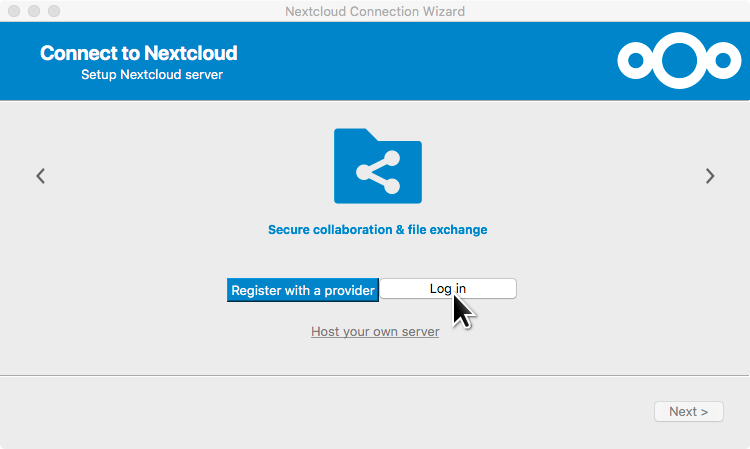Select the Secure collaboration & file exchange caption
This screenshot has width=750, height=449.
pyautogui.click(x=377, y=230)
